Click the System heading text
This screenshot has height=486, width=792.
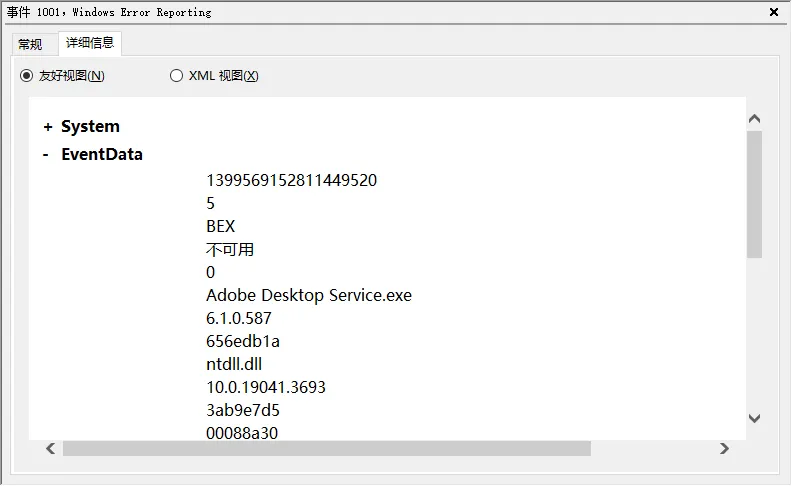pyautogui.click(x=90, y=127)
